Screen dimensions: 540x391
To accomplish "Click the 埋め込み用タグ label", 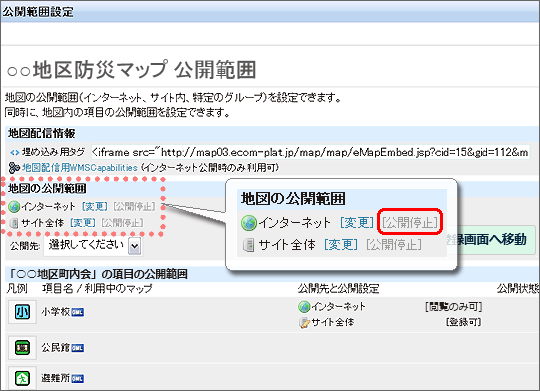I will tap(53, 152).
